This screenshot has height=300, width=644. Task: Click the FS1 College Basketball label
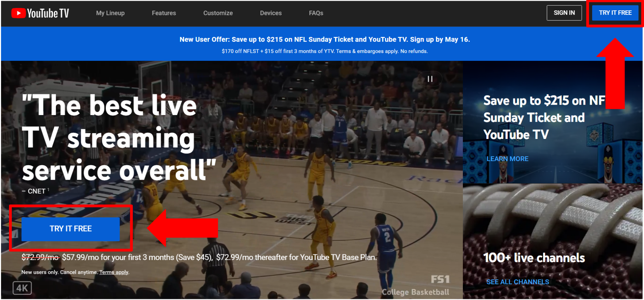click(416, 285)
